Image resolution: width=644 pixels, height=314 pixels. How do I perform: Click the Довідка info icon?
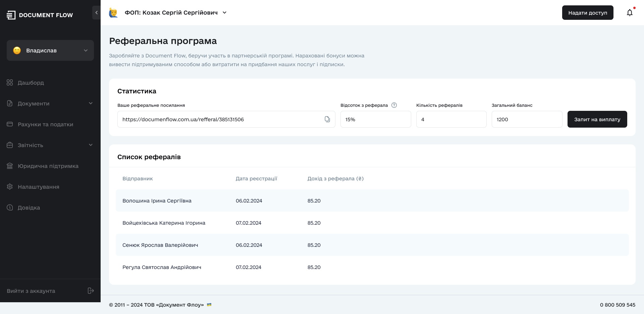tap(10, 208)
